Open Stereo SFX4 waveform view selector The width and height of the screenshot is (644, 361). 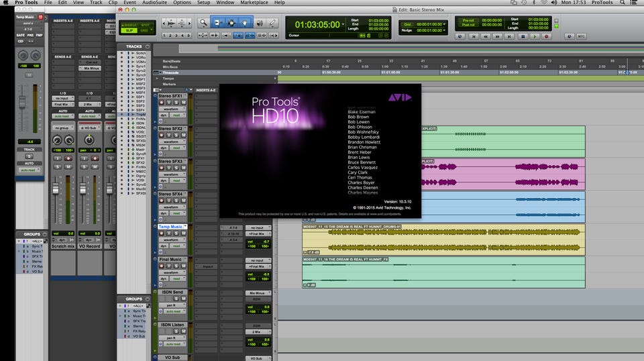[172, 207]
